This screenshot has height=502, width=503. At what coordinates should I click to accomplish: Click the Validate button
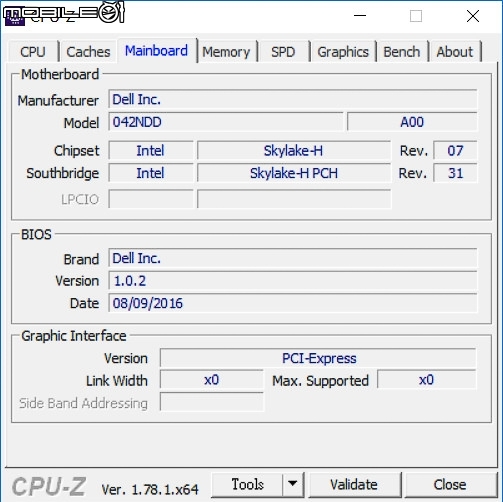point(354,484)
